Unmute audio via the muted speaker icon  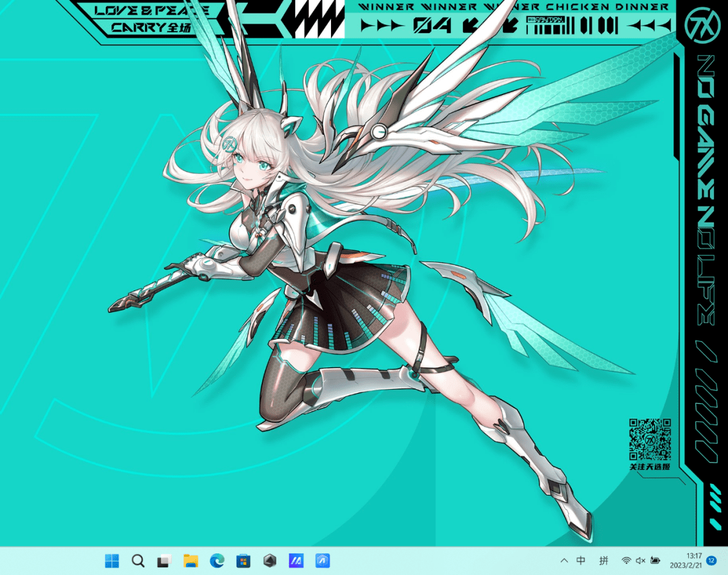click(x=640, y=560)
